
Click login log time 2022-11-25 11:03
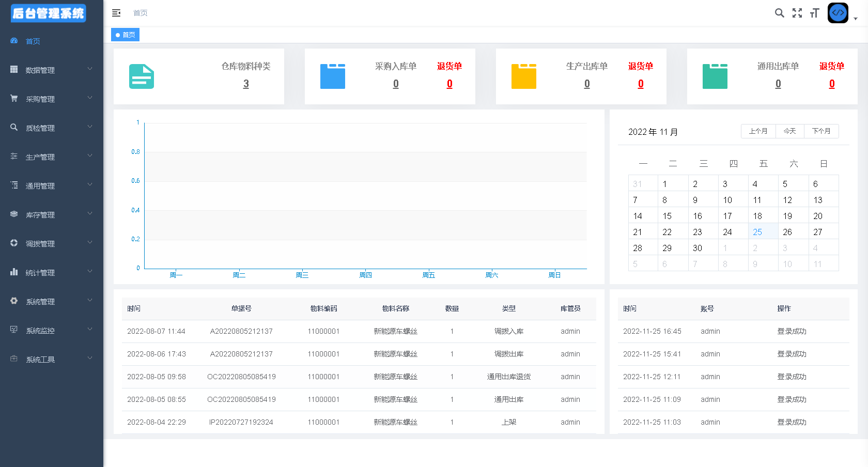pyautogui.click(x=652, y=422)
